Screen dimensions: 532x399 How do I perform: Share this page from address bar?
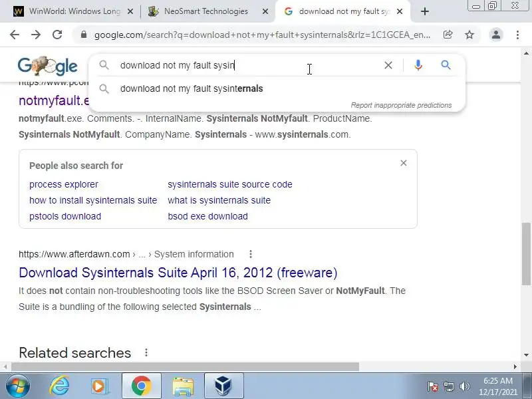tap(448, 35)
